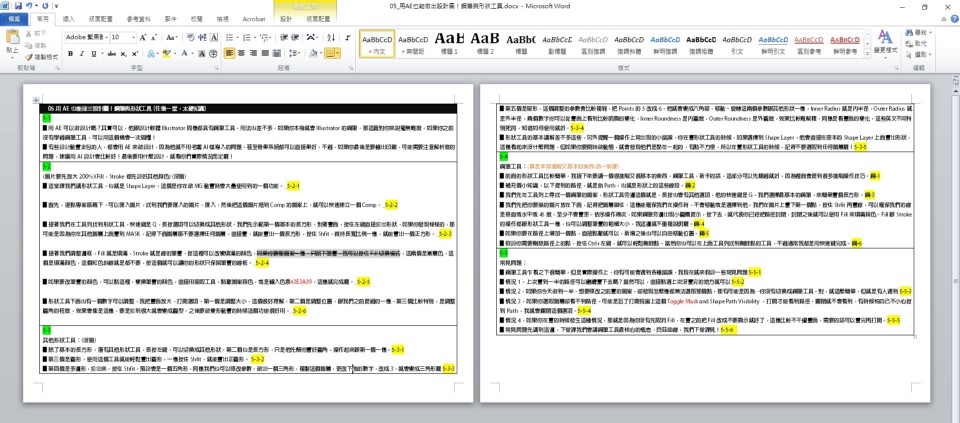The width and height of the screenshot is (960, 423).
Task: Click the Undo arrow icon
Action: pos(29,6)
